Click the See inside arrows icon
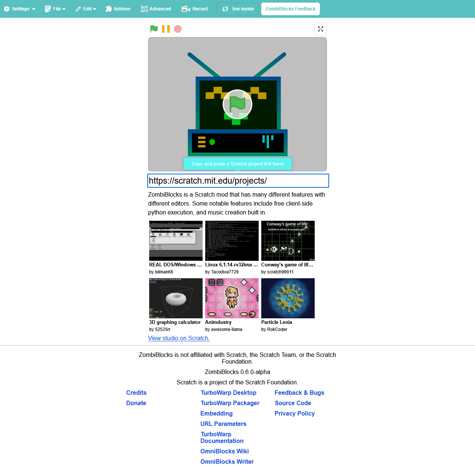Viewport: 475px width, 476px height. 225,9
